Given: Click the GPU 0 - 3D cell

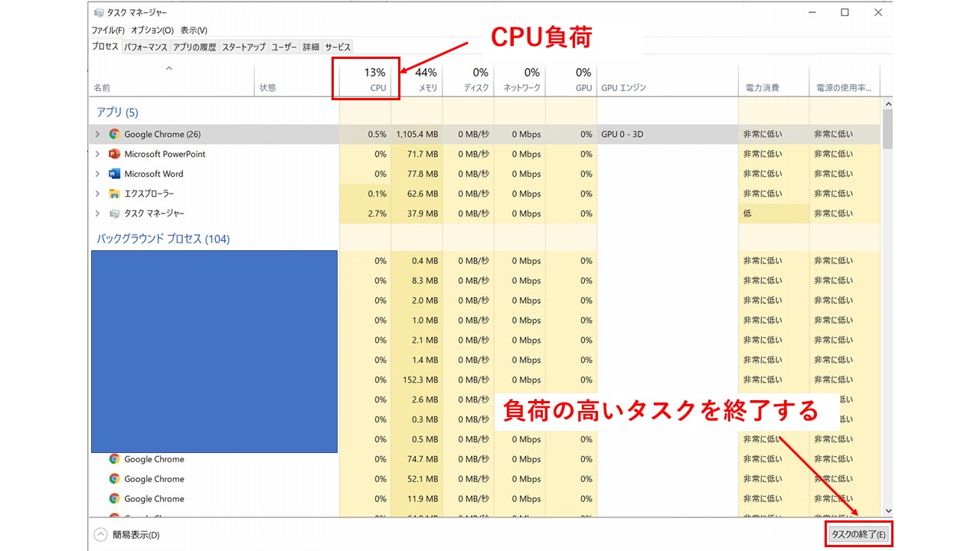Looking at the screenshot, I should (x=667, y=134).
